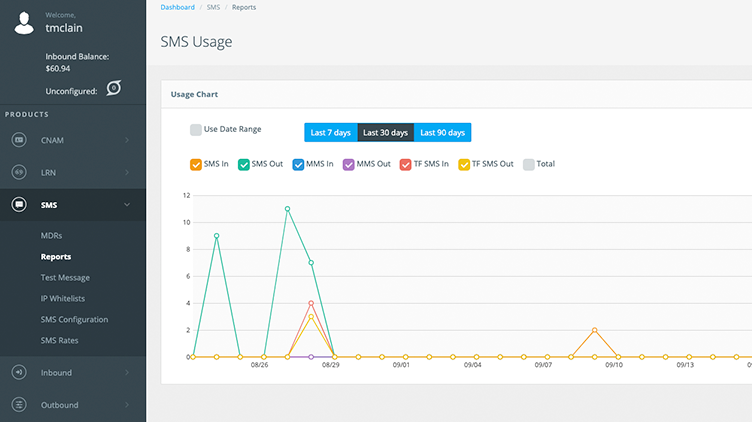Disable the TF SMS In checkbox

(406, 164)
